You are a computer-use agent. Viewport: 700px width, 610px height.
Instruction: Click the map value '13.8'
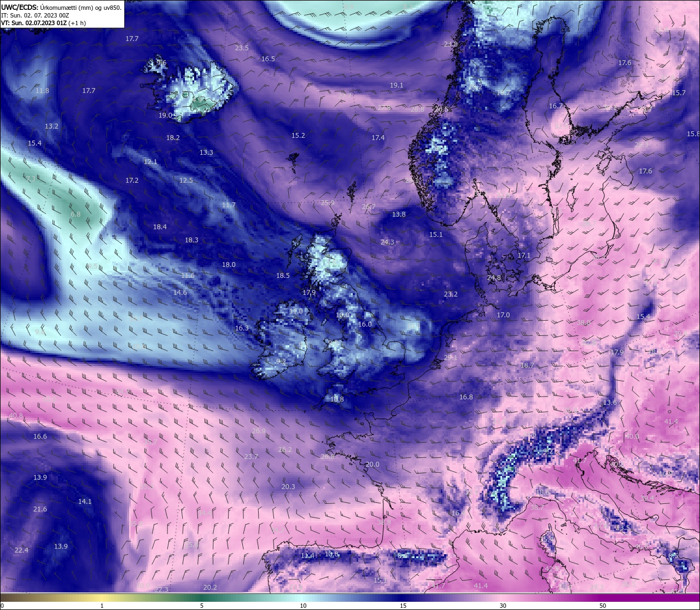(399, 214)
